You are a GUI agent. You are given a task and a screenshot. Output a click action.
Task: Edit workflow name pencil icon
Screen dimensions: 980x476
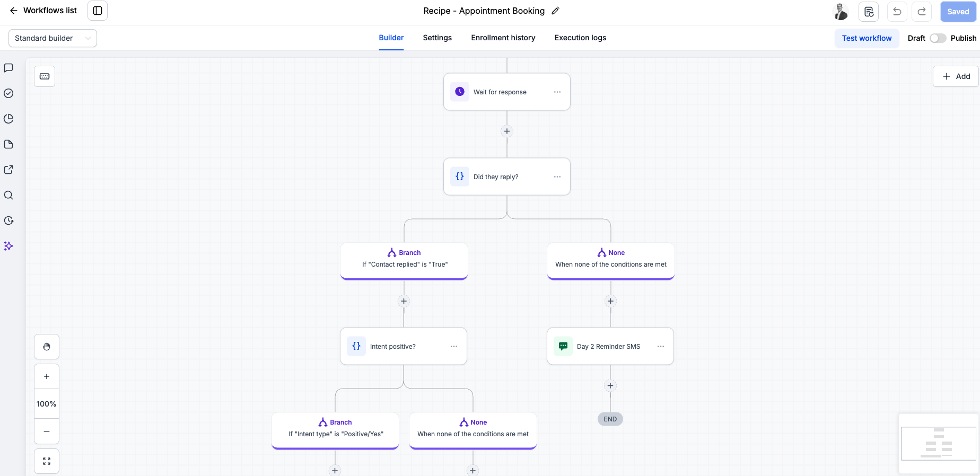click(555, 11)
